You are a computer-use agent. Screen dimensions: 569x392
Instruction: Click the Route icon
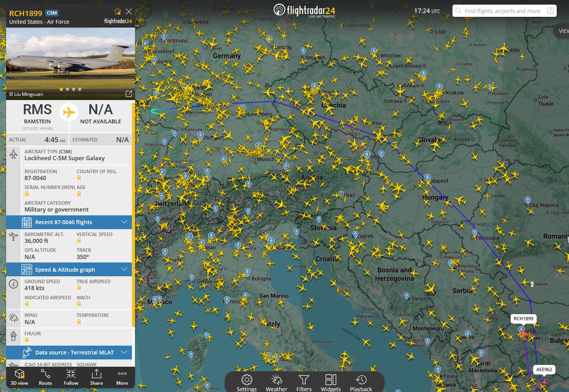pyautogui.click(x=45, y=377)
